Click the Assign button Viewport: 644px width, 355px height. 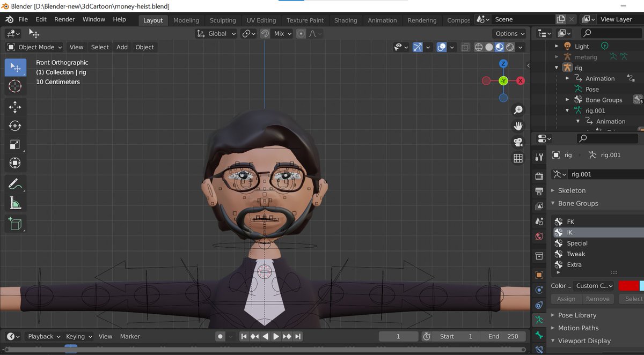(566, 299)
